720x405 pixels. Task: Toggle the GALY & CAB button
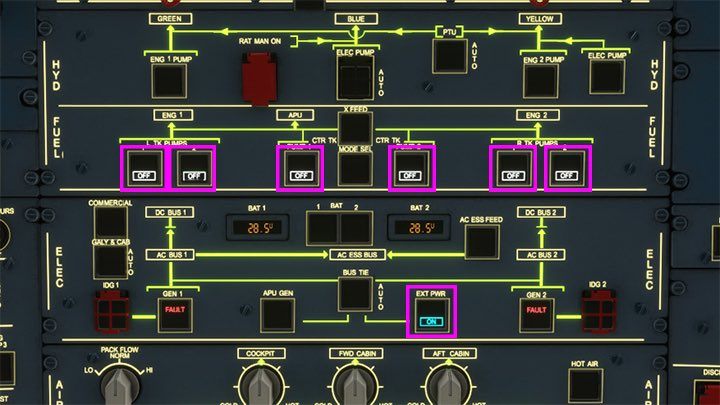click(x=110, y=261)
